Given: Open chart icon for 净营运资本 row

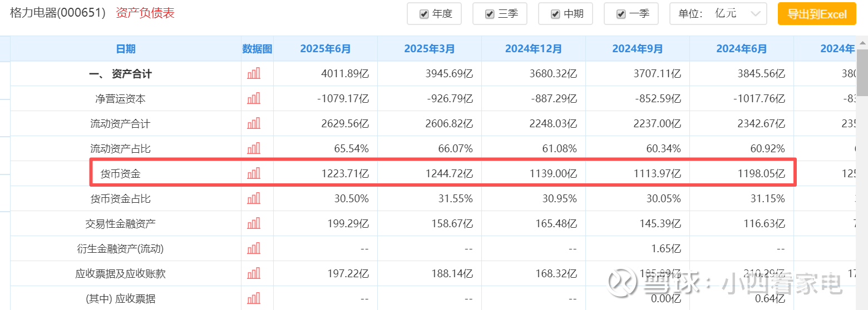Looking at the screenshot, I should click(x=254, y=98).
